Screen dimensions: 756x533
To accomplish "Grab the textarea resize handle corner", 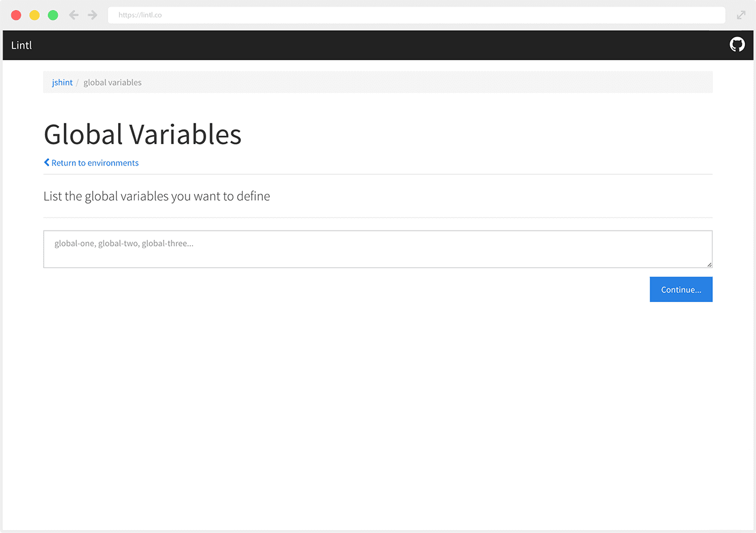I will coord(709,265).
